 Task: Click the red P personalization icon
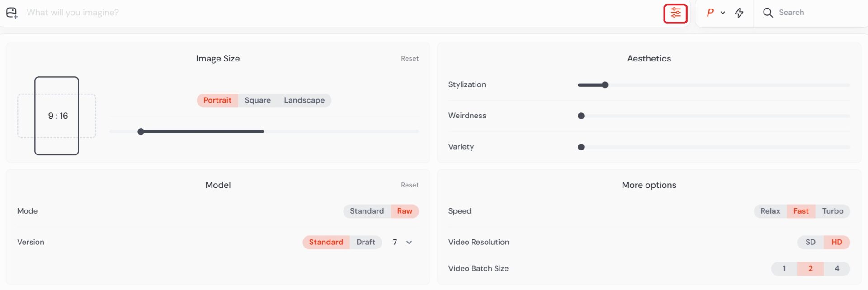point(710,13)
